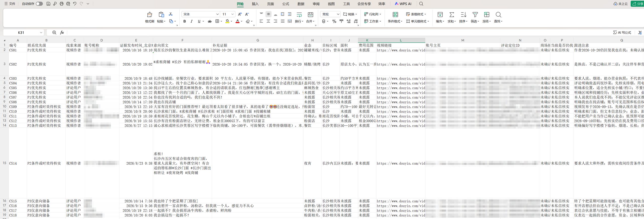Screen dimensions: 644x219
Task: Click the red font color button
Action: [x=237, y=21]
